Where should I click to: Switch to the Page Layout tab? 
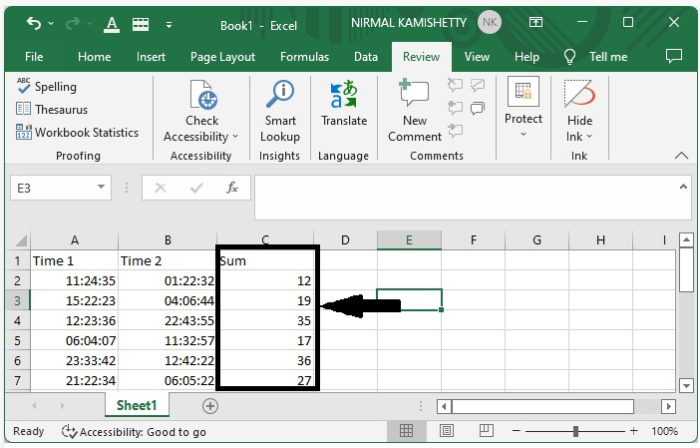click(222, 57)
